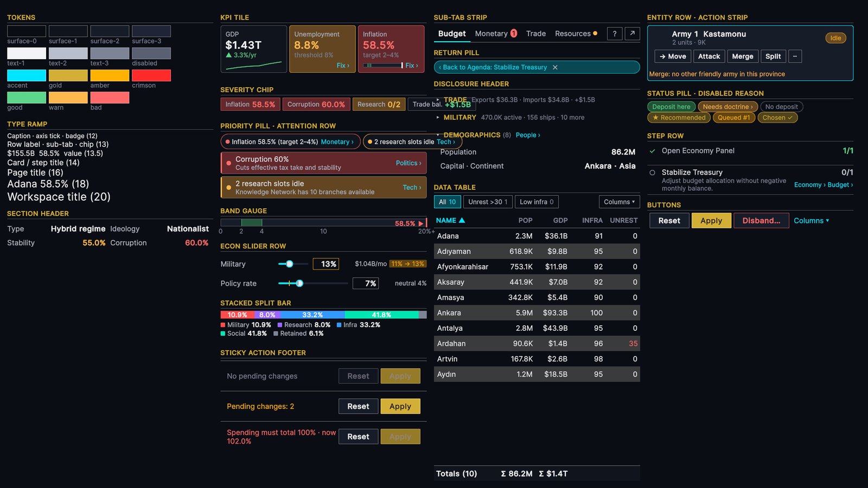Click the GDP sparkline chart

(x=253, y=66)
